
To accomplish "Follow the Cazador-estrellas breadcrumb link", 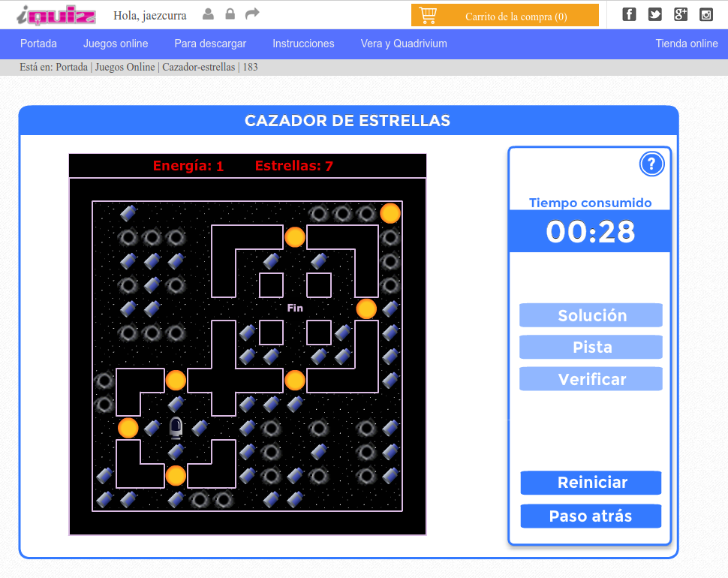I will 199,68.
